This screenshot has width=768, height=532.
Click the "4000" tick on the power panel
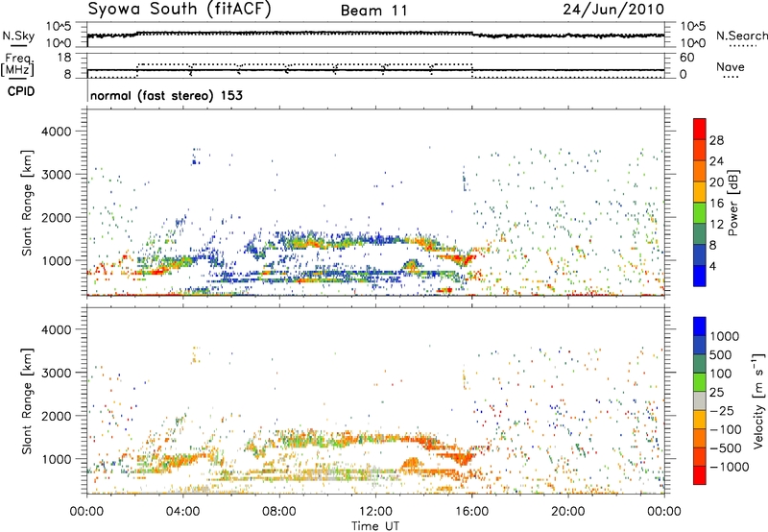56,132
